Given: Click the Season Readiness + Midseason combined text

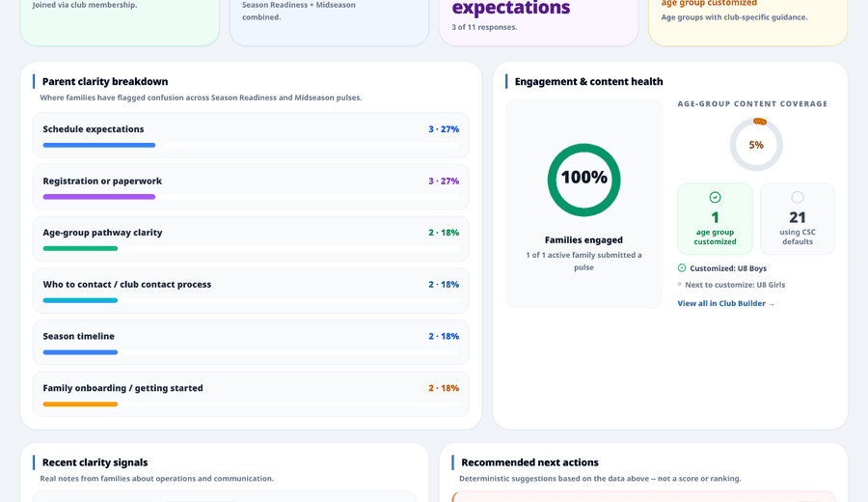Looking at the screenshot, I should click(299, 11).
